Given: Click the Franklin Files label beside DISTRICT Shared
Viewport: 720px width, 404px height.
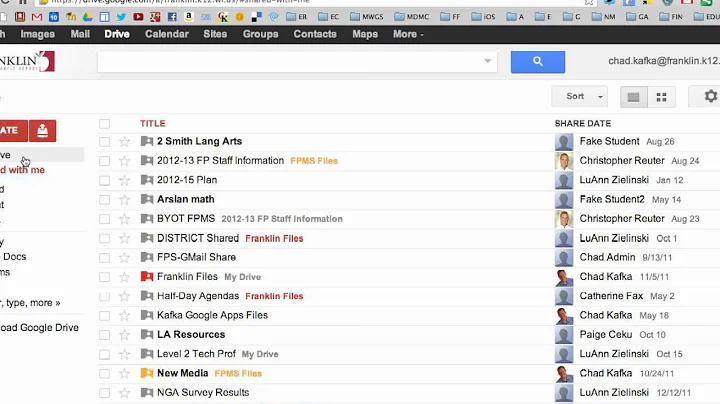Looking at the screenshot, I should 274,239.
